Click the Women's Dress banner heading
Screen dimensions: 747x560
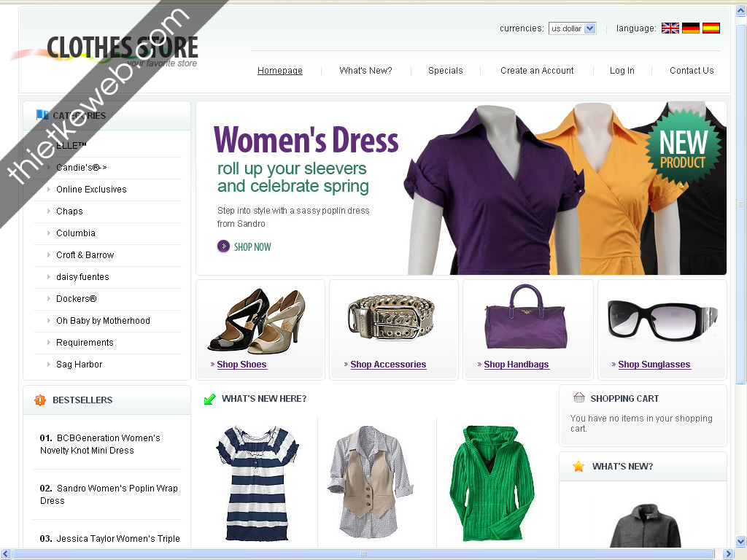point(306,140)
